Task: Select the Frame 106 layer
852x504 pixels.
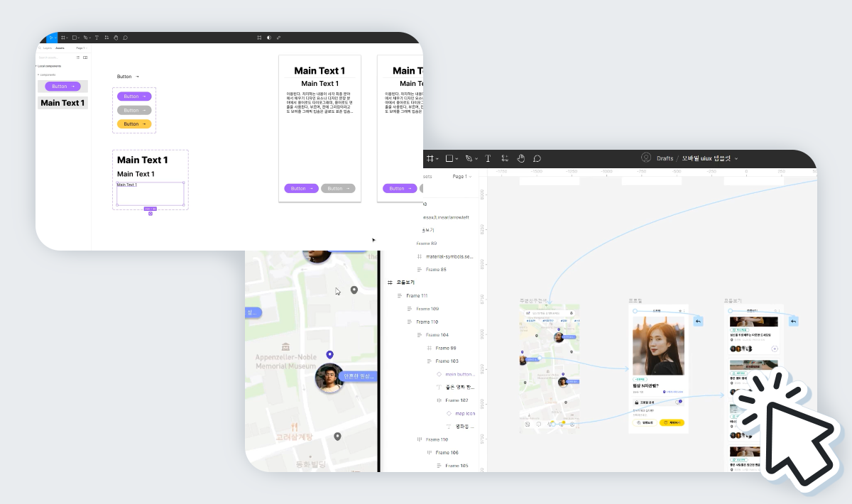Action: [x=442, y=453]
